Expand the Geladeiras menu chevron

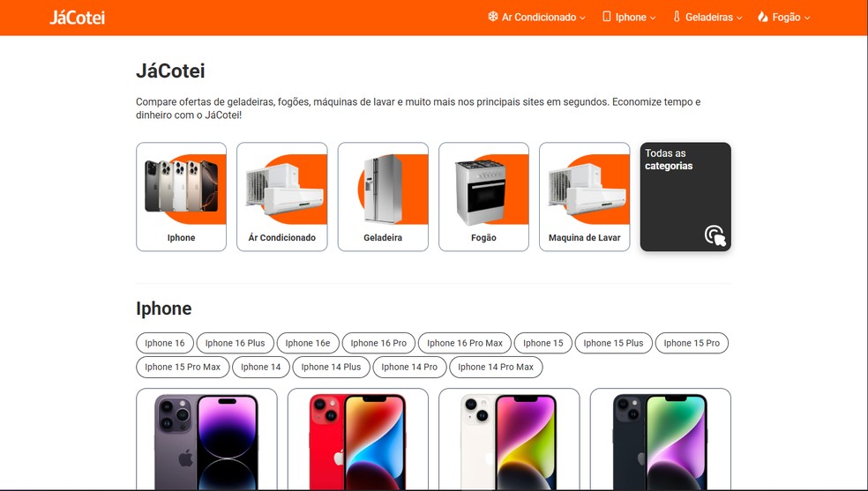pyautogui.click(x=739, y=18)
